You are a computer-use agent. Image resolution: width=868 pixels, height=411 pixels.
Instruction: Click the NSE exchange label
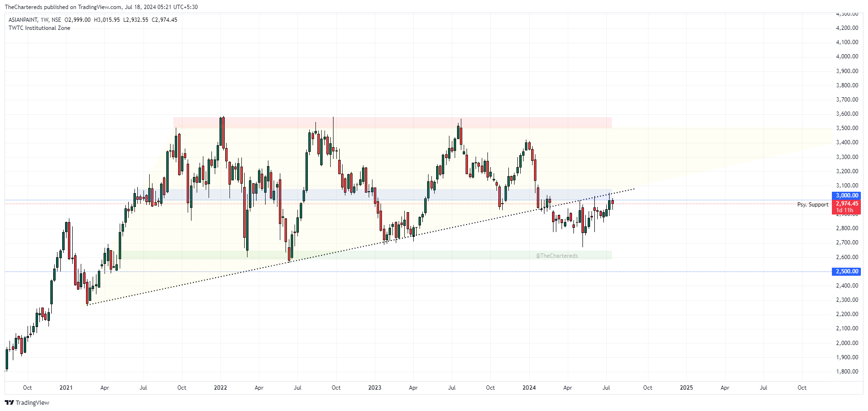56,20
